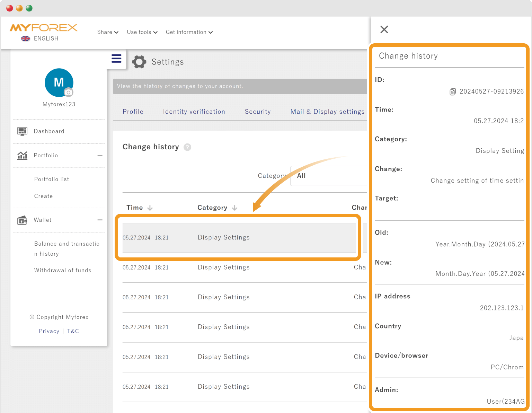Select the highlighted first Display Settings row

(239, 238)
